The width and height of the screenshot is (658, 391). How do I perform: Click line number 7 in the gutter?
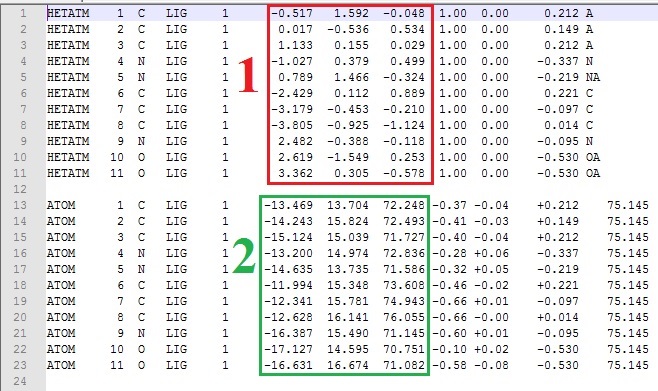[23, 109]
